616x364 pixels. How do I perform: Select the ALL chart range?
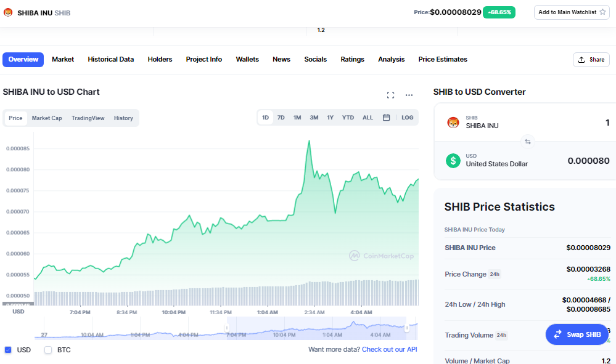368,117
